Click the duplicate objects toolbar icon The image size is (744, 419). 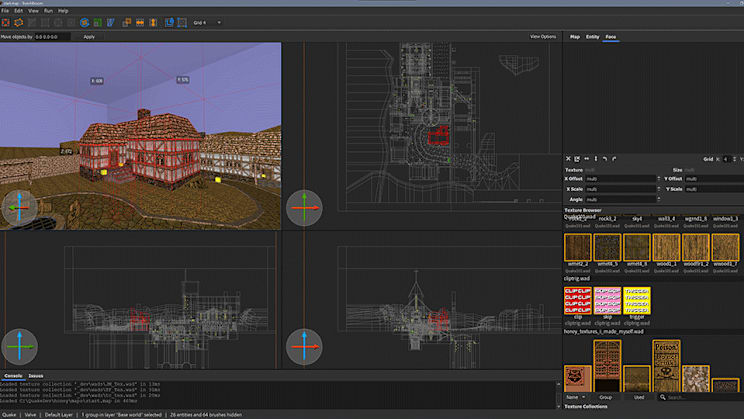(x=127, y=22)
